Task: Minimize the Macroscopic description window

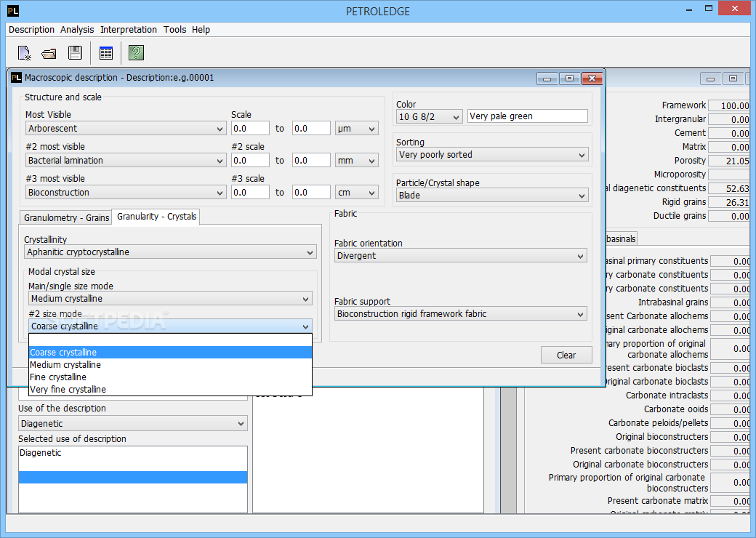Action: [x=547, y=79]
